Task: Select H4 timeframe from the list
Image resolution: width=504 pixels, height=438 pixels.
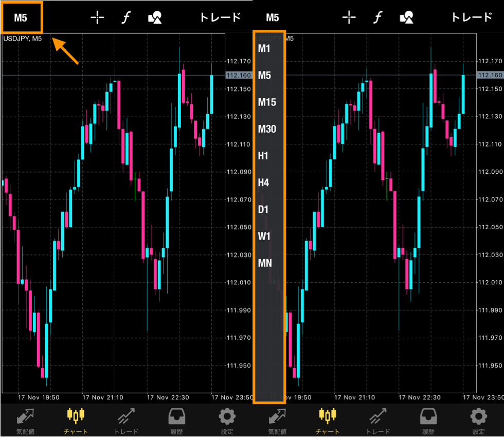Action: tap(263, 182)
